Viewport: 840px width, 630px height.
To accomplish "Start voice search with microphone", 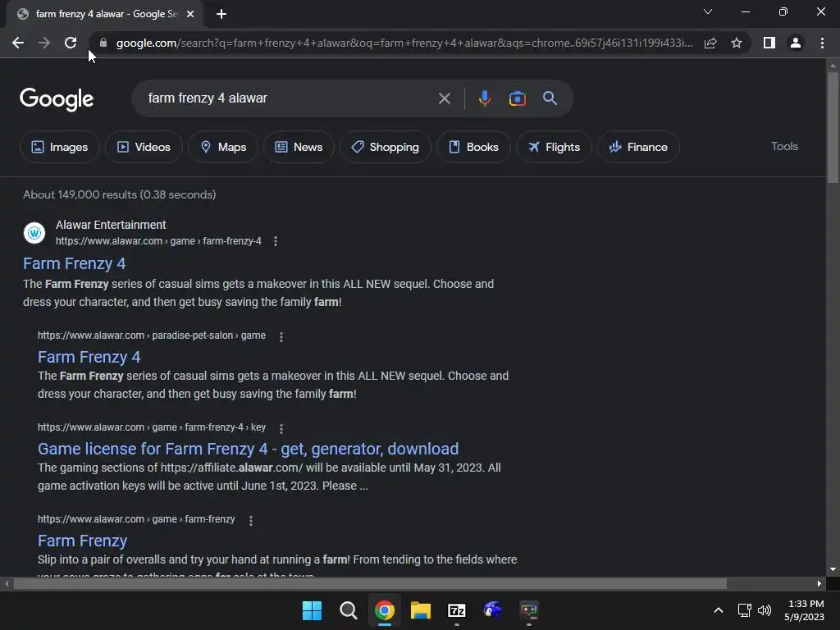I will [484, 98].
